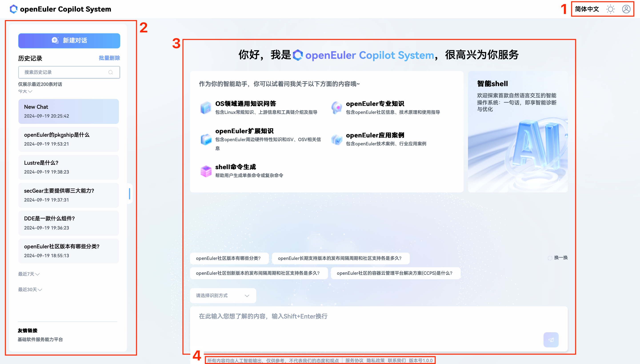
Task: Click the magnifier icon in history search
Action: (x=111, y=72)
